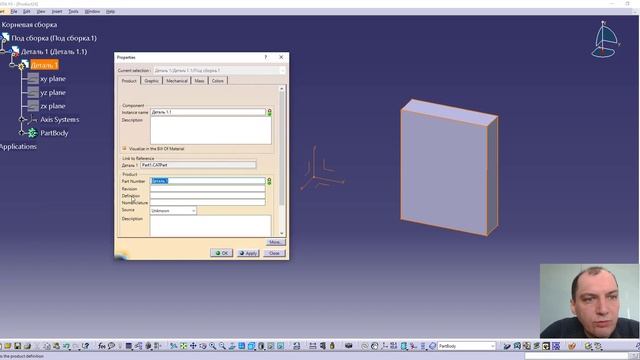Screen dimensions: 640x360
Task: Create a Multi-View layout
Action: (242, 346)
